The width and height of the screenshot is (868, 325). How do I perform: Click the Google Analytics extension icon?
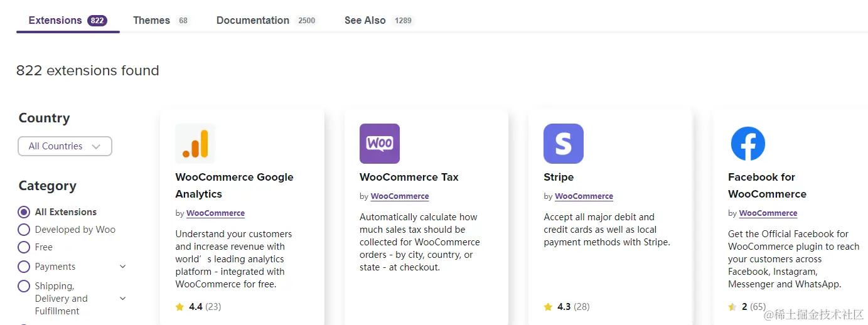coord(195,144)
